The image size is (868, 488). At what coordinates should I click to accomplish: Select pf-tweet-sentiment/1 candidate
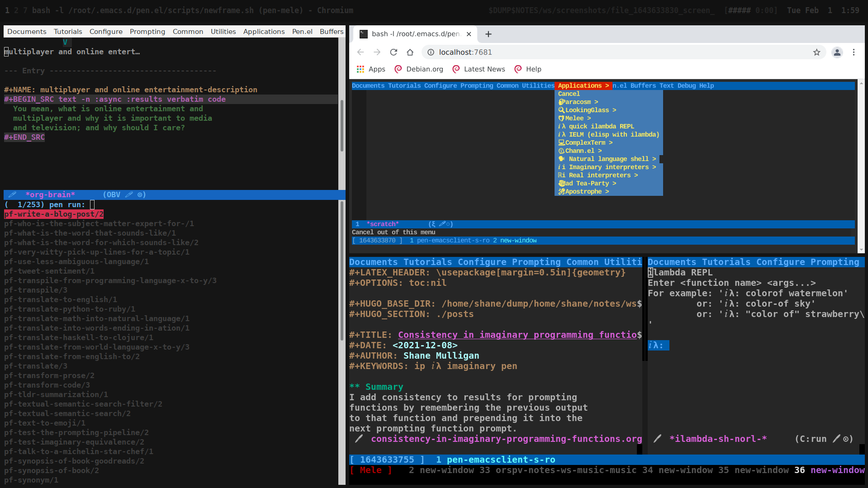(49, 271)
